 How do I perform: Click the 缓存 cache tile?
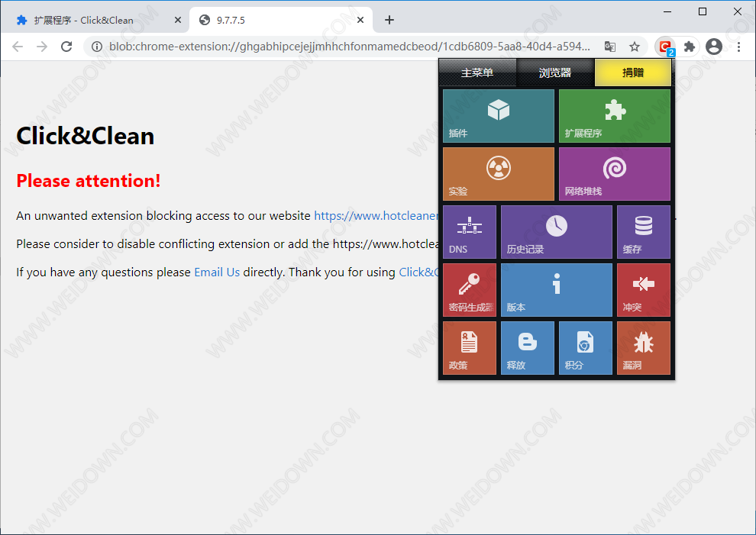coord(643,232)
